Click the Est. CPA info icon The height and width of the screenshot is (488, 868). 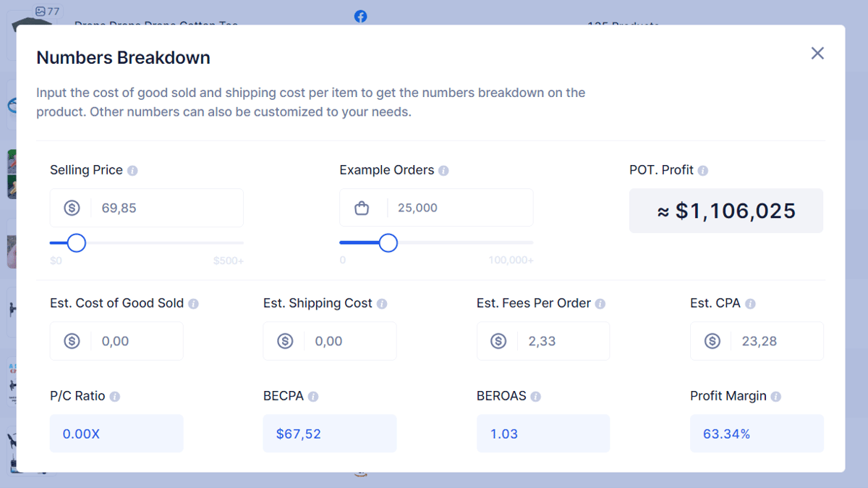tap(750, 304)
